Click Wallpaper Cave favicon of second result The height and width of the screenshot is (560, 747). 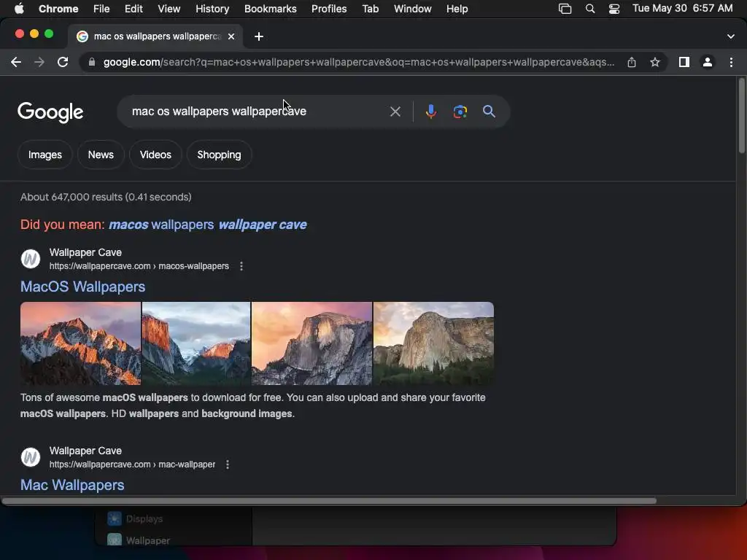[x=31, y=457]
